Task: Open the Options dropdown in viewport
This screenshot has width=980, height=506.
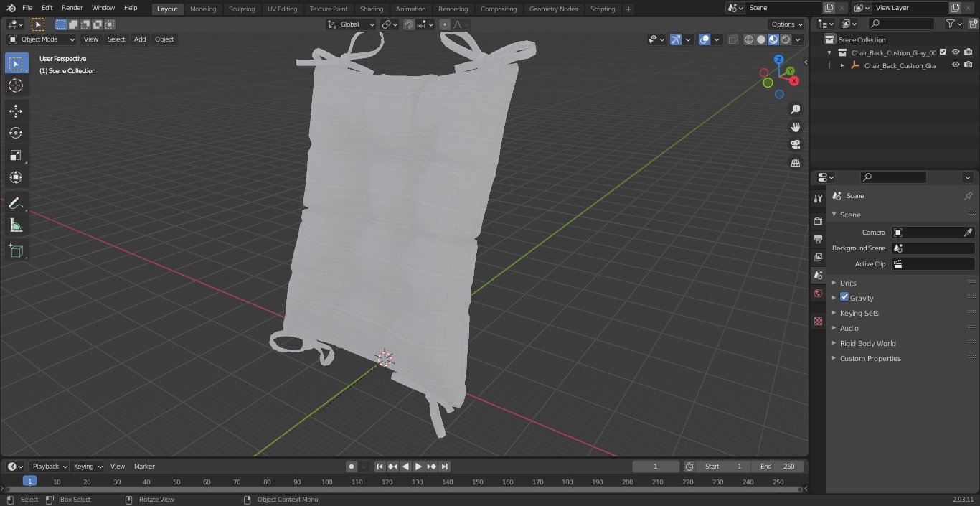Action: pos(787,24)
